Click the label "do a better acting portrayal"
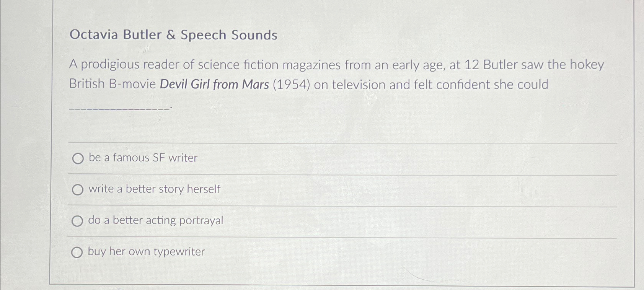 (x=155, y=220)
